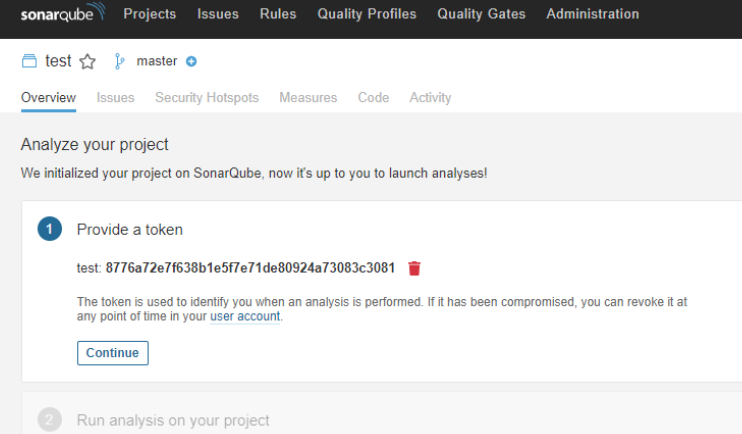Mark test project as favorite star
The image size is (742, 434).
click(87, 61)
